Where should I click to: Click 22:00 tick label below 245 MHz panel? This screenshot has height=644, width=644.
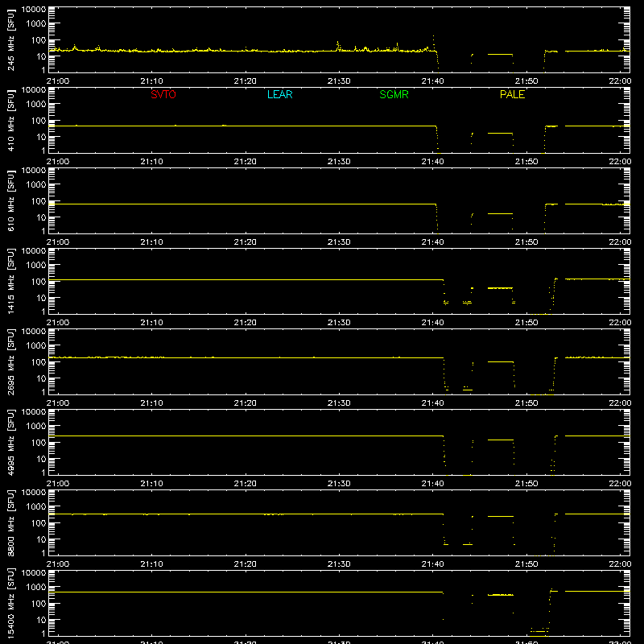point(620,81)
